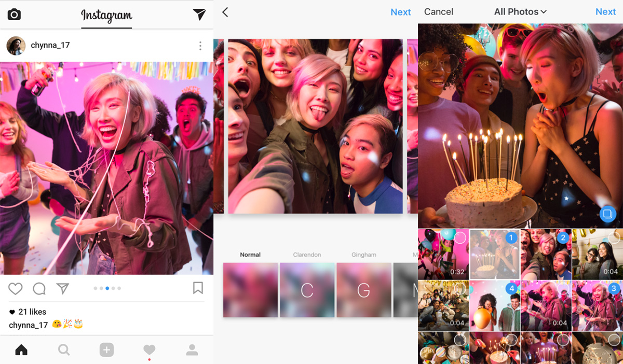Screen dimensions: 623x364
Task: Click the silly-string photo in chynna_17's feed post
Action: pyautogui.click(x=106, y=169)
